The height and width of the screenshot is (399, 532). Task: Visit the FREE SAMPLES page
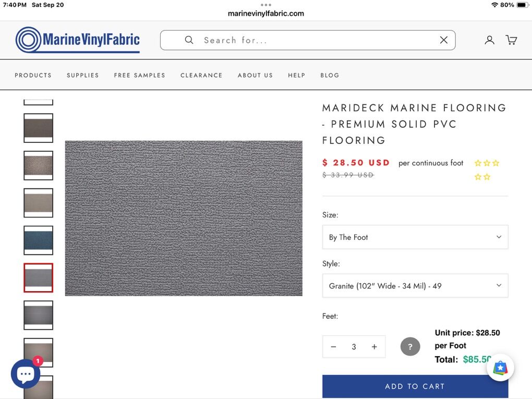(139, 75)
